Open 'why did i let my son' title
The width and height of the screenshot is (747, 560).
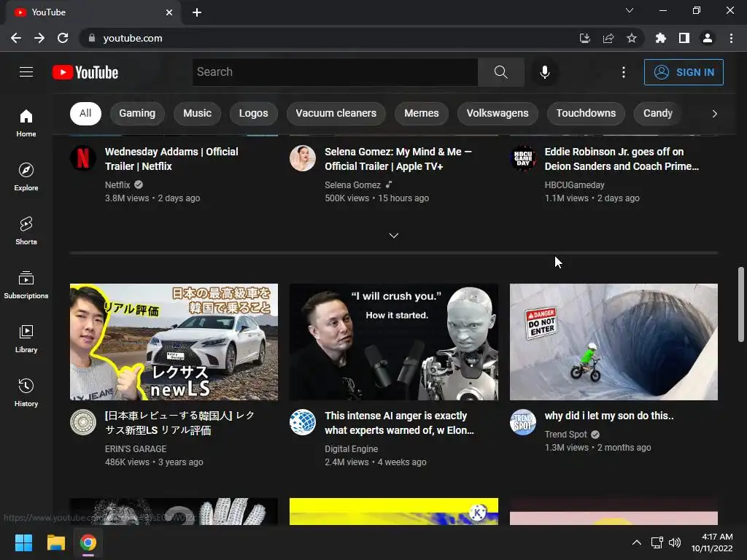(609, 416)
